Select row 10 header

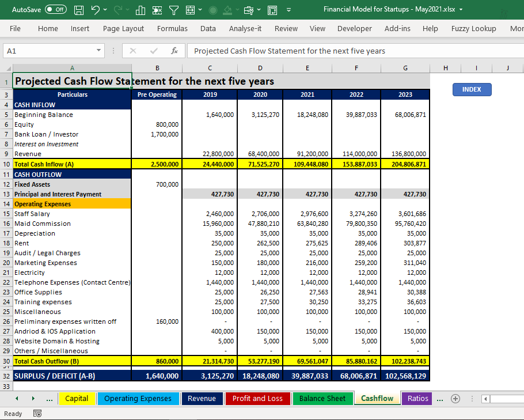point(6,164)
